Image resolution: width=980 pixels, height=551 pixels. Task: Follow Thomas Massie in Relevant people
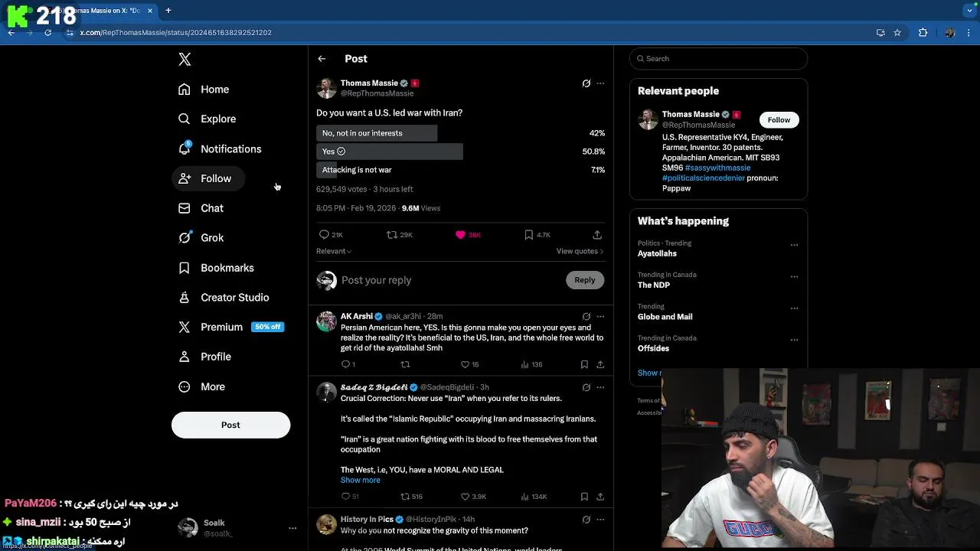click(779, 120)
